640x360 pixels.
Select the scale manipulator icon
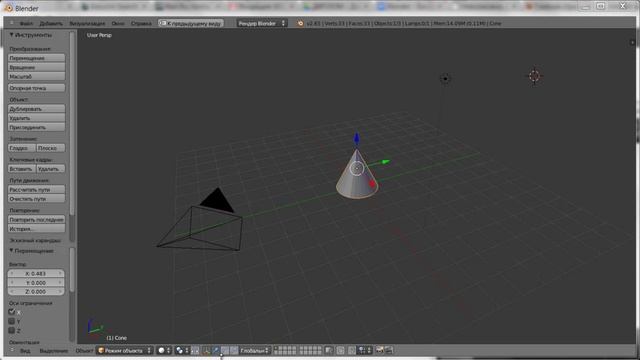[x=233, y=351]
